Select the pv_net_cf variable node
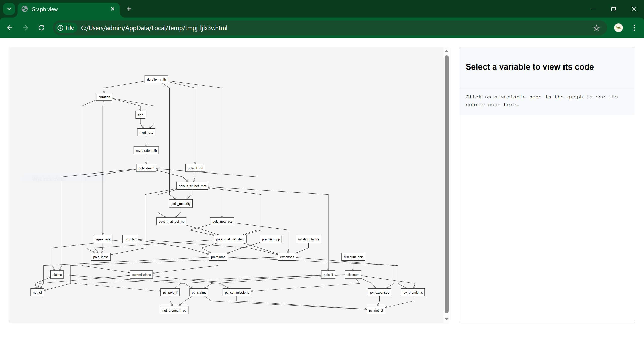Image resolution: width=644 pixels, height=345 pixels. [x=376, y=310]
